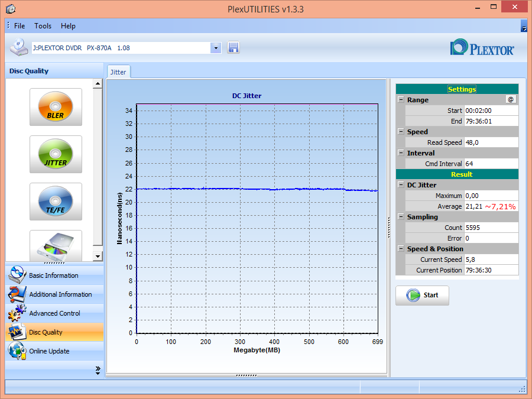Collapse the DC Jitter result group
Screen dimensions: 532x399
(x=401, y=185)
